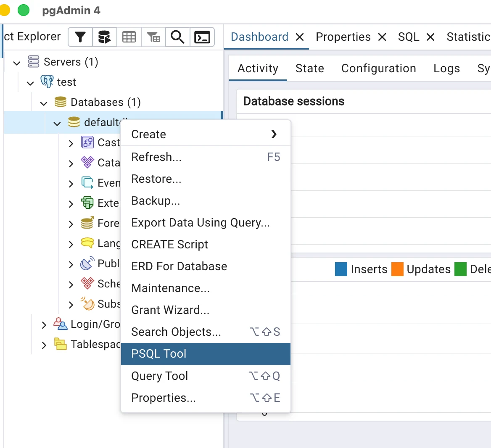Click the Event Triggers node icon
Viewport: 491px width, 448px height.
87,182
